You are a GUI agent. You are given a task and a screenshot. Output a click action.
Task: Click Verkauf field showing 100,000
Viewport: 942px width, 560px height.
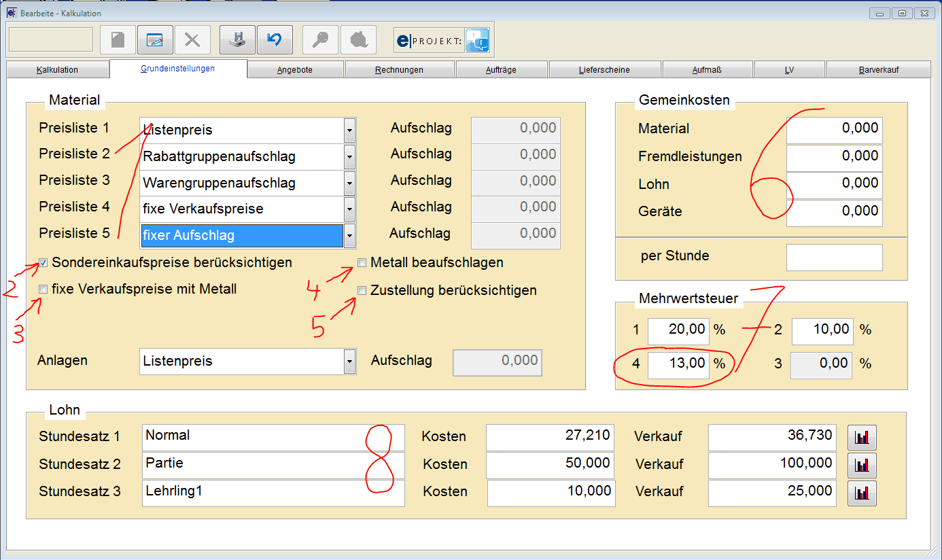tap(773, 466)
